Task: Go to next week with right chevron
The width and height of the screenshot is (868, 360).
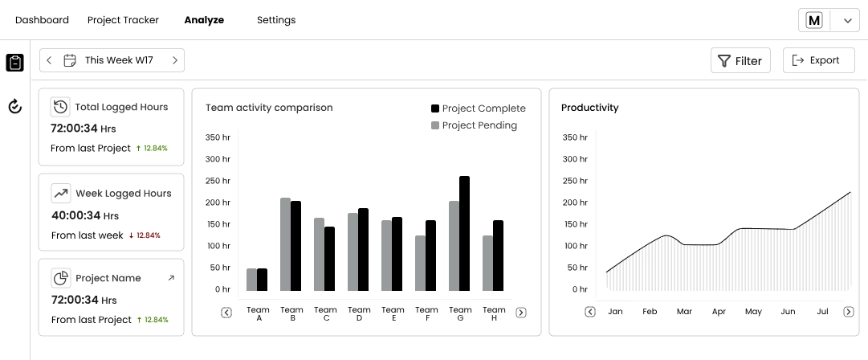Action: [x=174, y=60]
